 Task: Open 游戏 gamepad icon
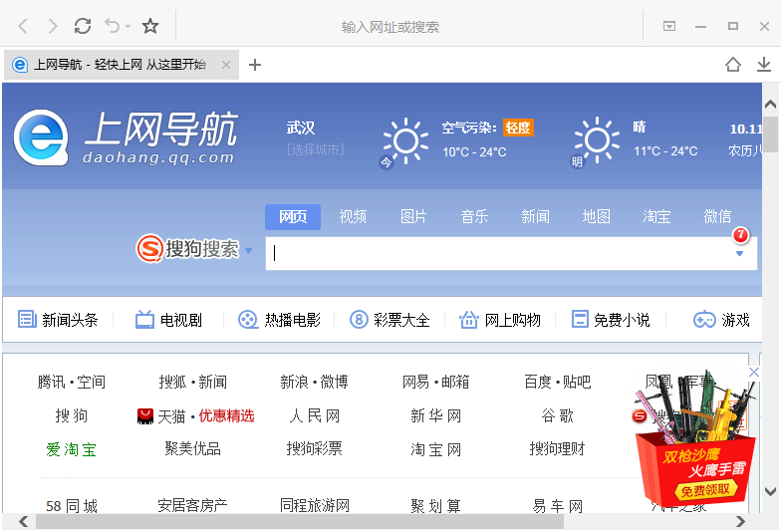[704, 320]
